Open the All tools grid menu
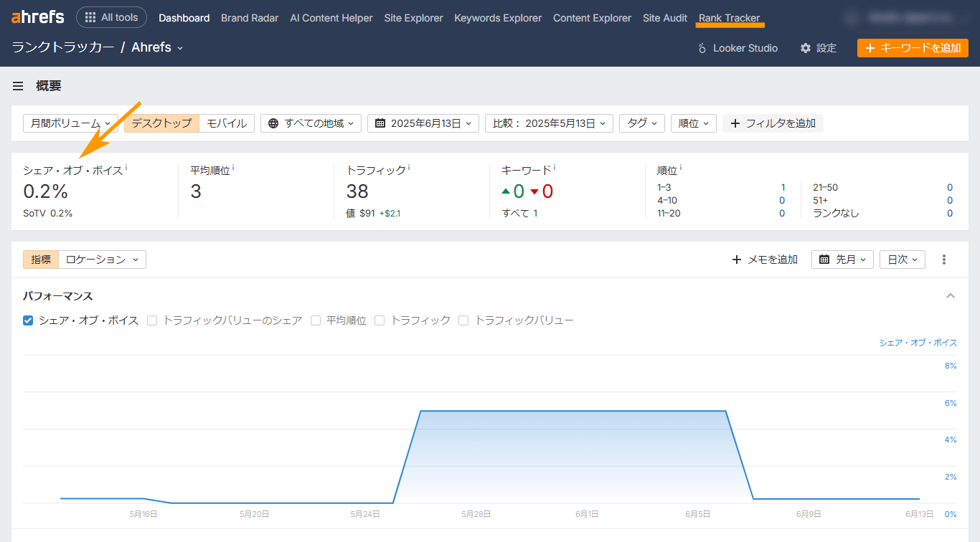 tap(111, 16)
